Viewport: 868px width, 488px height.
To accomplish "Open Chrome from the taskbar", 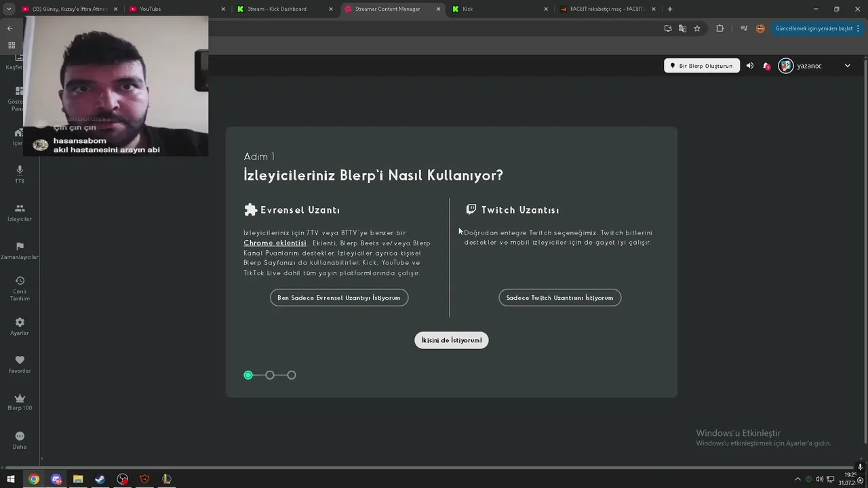I will pyautogui.click(x=34, y=479).
